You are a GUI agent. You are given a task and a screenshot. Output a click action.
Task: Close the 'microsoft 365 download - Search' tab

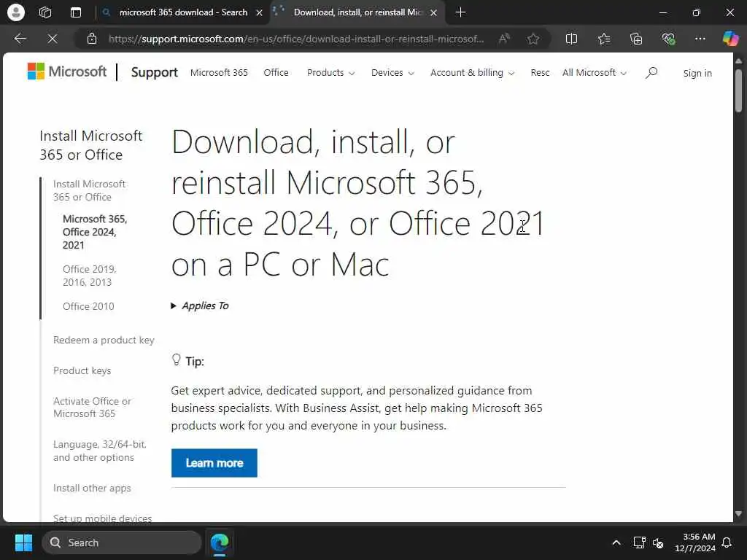click(x=259, y=13)
